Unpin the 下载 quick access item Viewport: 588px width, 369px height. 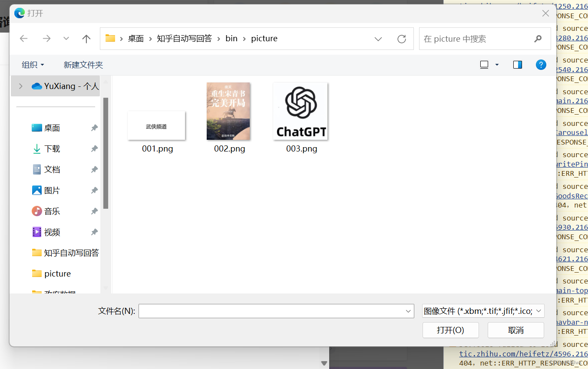click(x=94, y=148)
